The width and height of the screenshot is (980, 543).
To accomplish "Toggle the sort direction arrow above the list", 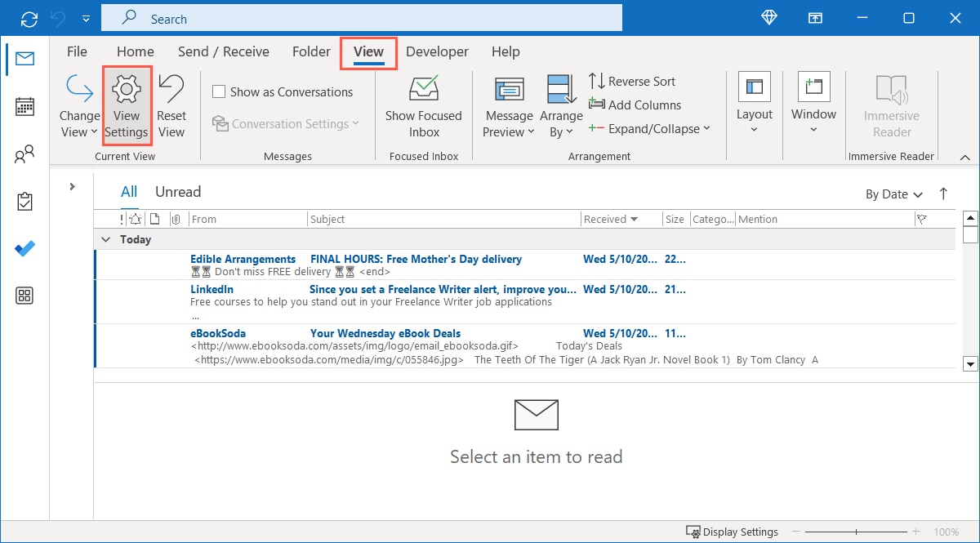I will pos(943,194).
